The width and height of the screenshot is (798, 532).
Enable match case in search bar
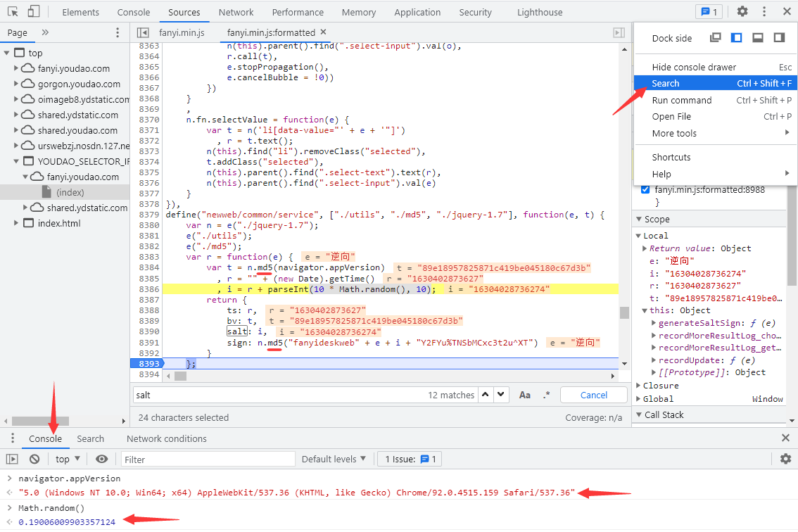(525, 395)
